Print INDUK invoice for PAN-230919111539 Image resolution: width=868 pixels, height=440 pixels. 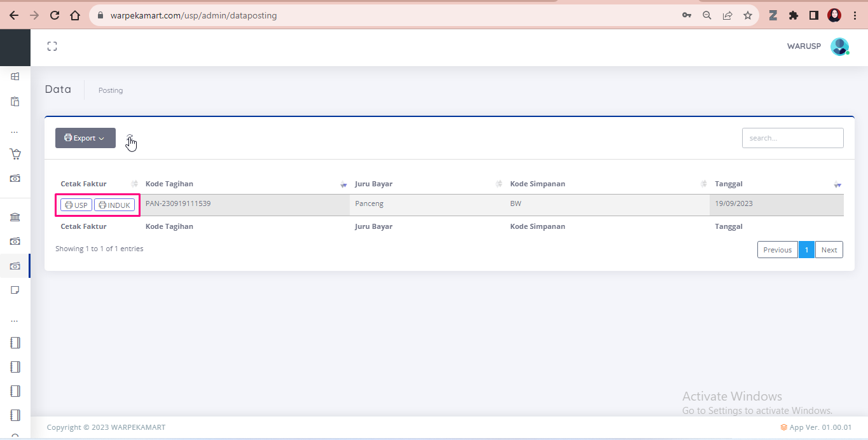click(114, 205)
